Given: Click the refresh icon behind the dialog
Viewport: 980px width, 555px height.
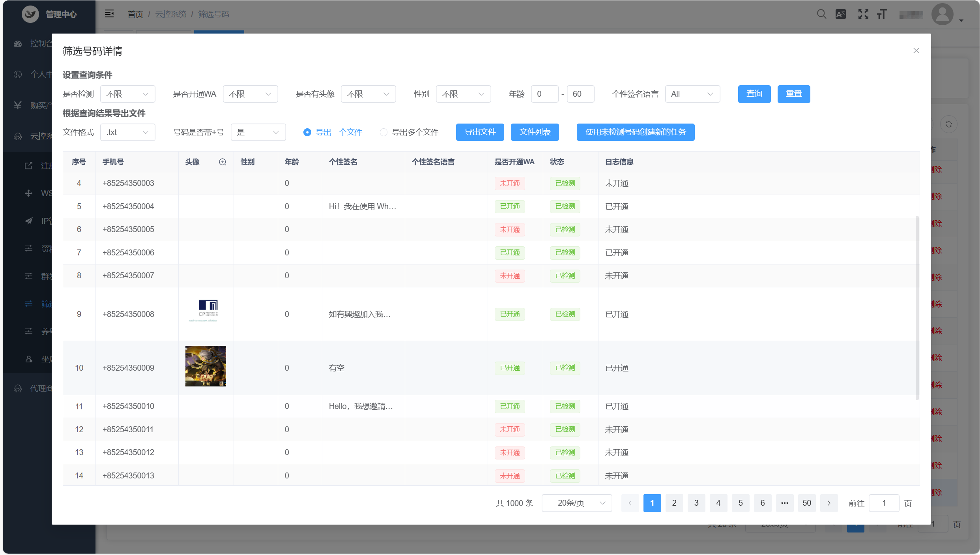Looking at the screenshot, I should 949,124.
